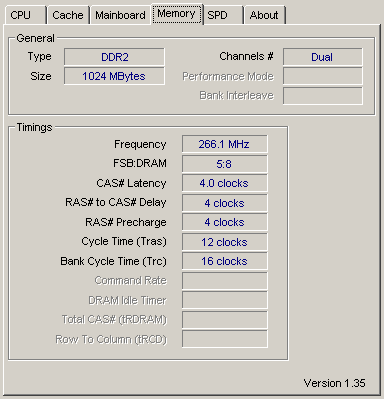Click the empty DRAM Idle Timer field

(x=224, y=300)
